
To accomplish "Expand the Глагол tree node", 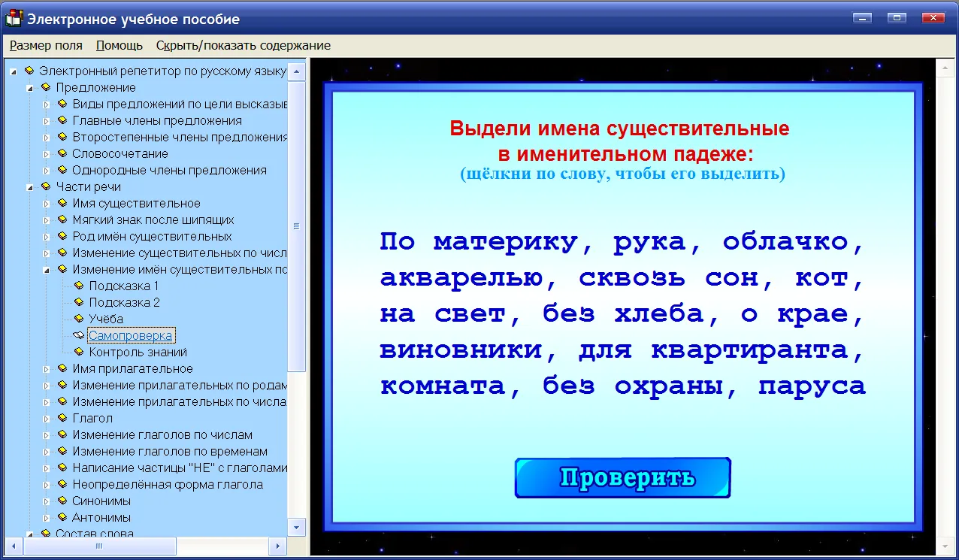I will click(46, 418).
